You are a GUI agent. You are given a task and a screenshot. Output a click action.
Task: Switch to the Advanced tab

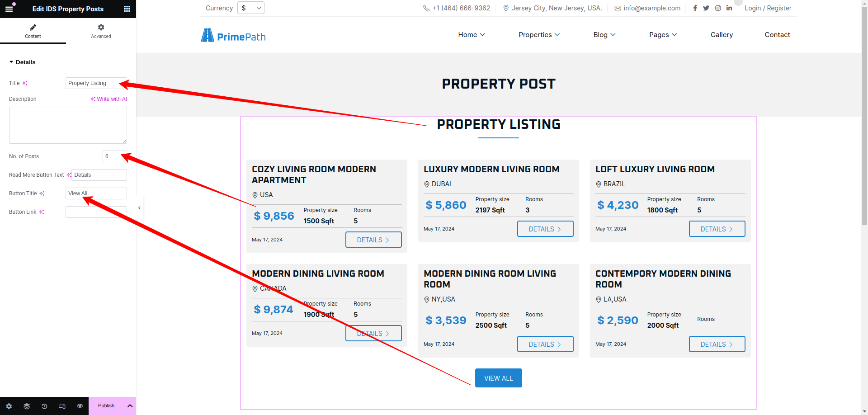101,31
